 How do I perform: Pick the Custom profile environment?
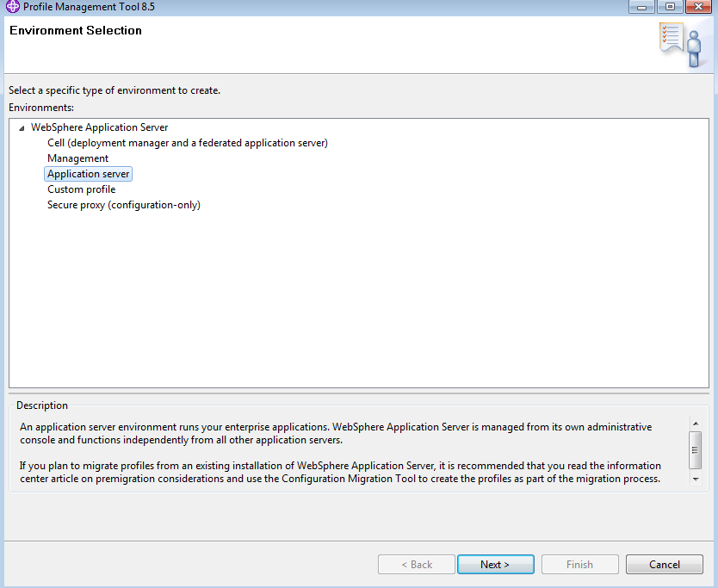pos(82,189)
